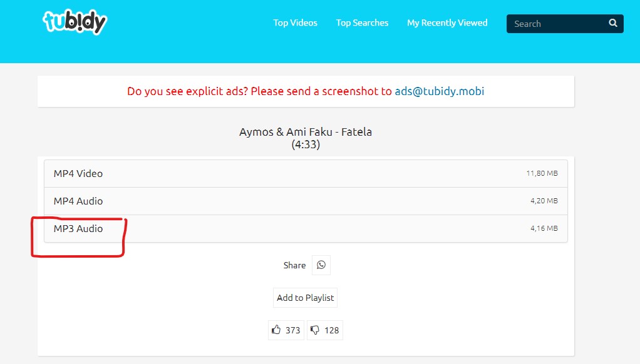640x364 pixels.
Task: Open Top Videos page
Action: point(295,23)
